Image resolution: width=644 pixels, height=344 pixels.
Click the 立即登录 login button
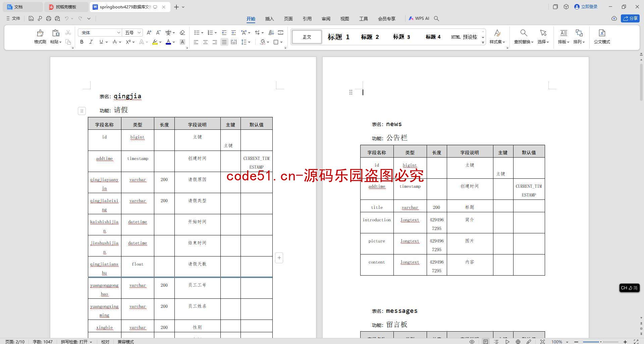586,7
